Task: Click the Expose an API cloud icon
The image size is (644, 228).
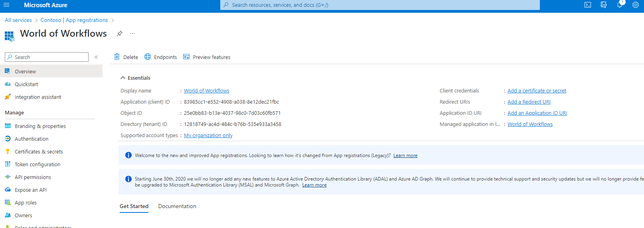Action: pyautogui.click(x=8, y=190)
